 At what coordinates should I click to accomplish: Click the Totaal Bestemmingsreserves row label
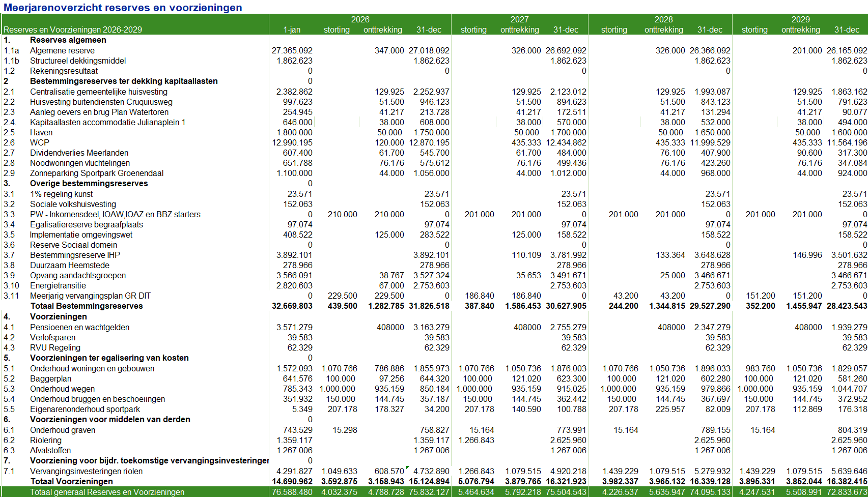pos(87,306)
